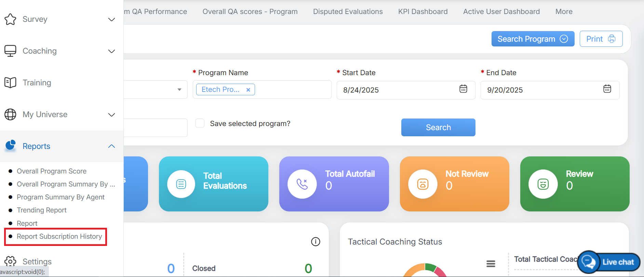Click the Program Name input field
This screenshot has height=277, width=644.
pyautogui.click(x=292, y=90)
